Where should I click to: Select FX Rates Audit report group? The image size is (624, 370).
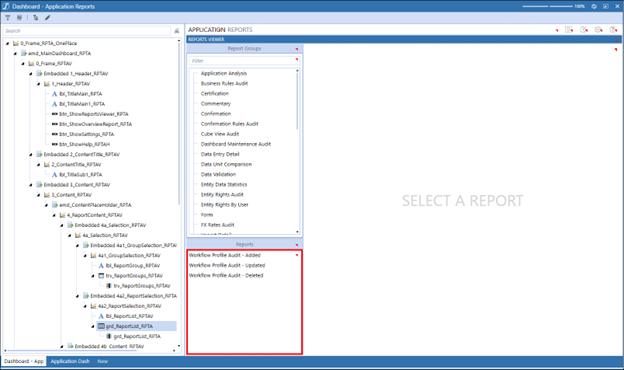[x=218, y=225]
